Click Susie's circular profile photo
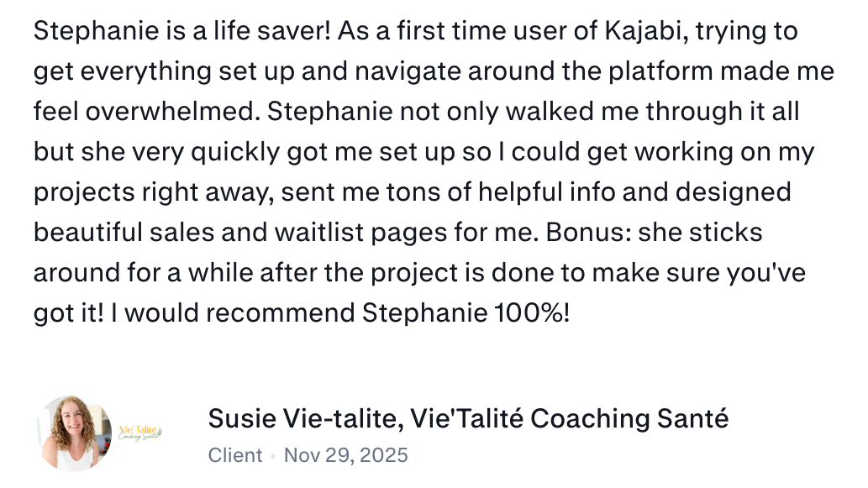This screenshot has height=488, width=868. 75,433
